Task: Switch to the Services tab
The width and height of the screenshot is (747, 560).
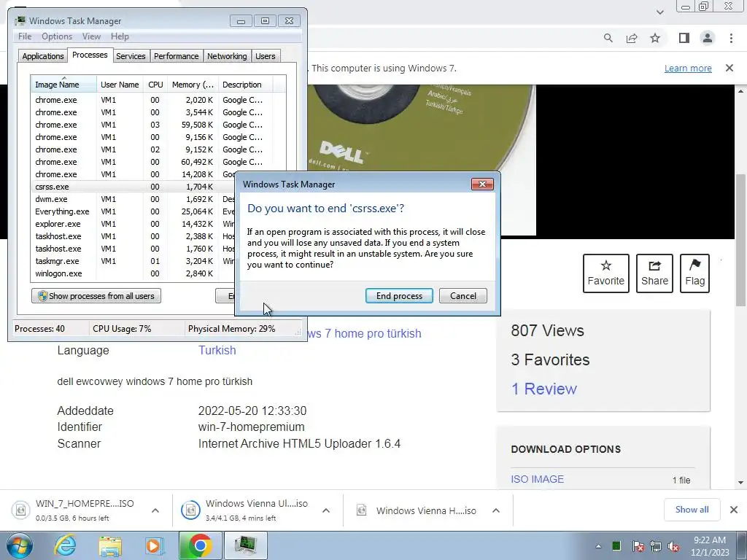Action: (131, 55)
